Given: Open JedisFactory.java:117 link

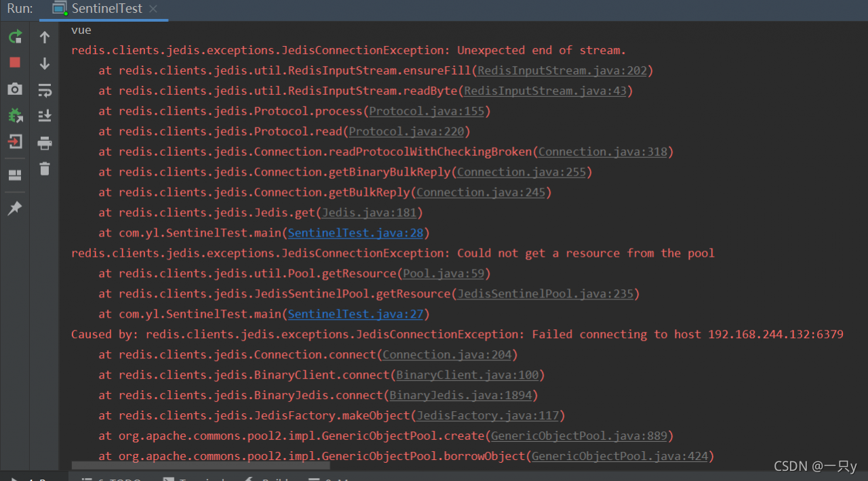Looking at the screenshot, I should pos(488,416).
